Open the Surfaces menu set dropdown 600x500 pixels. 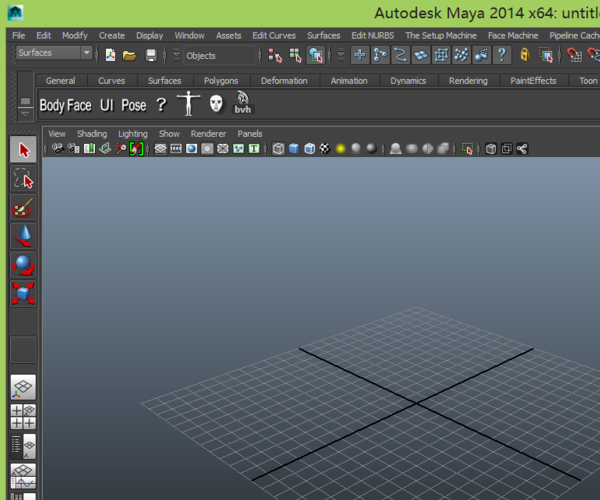[x=55, y=53]
